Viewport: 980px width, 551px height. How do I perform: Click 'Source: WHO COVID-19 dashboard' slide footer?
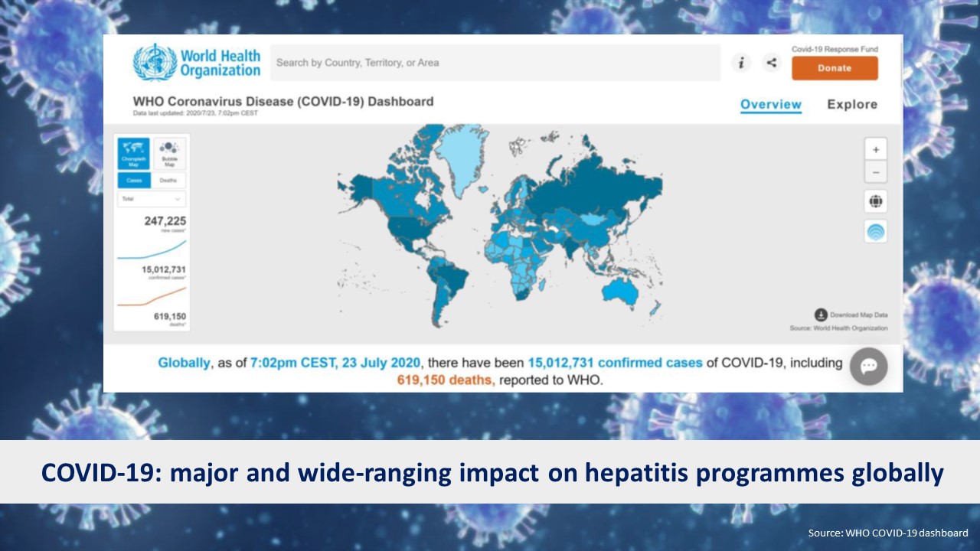[888, 533]
